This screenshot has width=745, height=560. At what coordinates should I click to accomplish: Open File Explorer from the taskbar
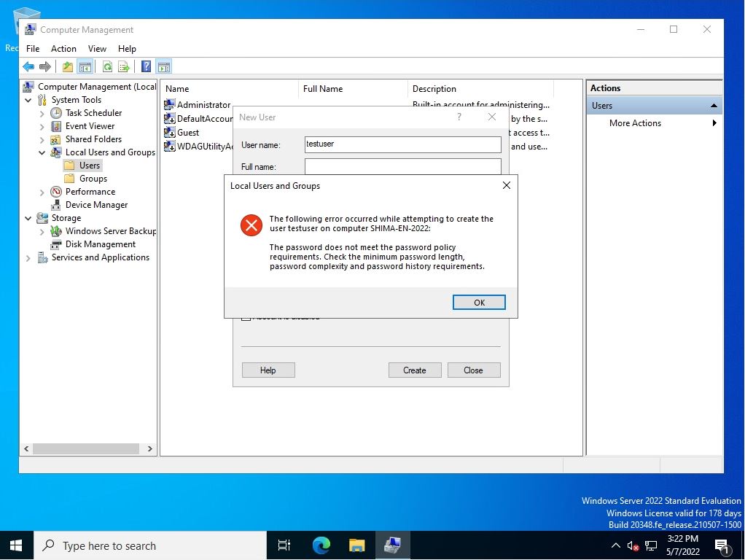tap(356, 545)
